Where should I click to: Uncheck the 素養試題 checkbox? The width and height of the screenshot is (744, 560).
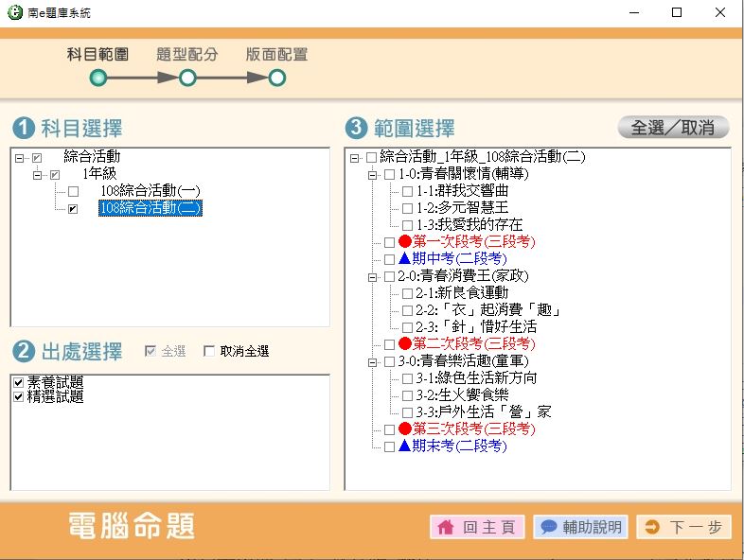click(18, 383)
